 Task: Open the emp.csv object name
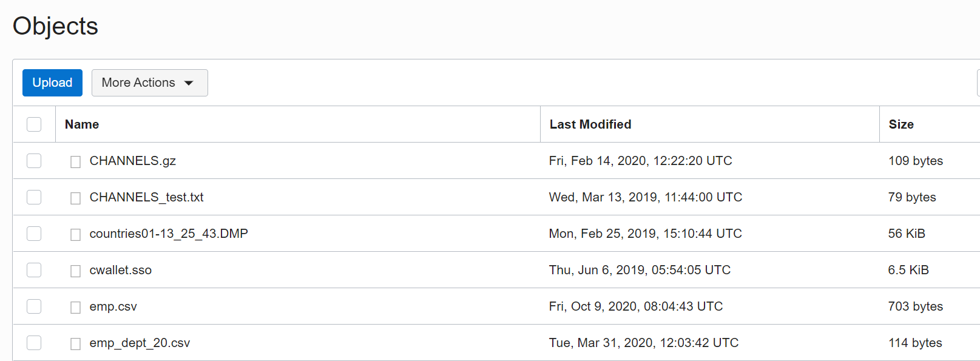(113, 306)
